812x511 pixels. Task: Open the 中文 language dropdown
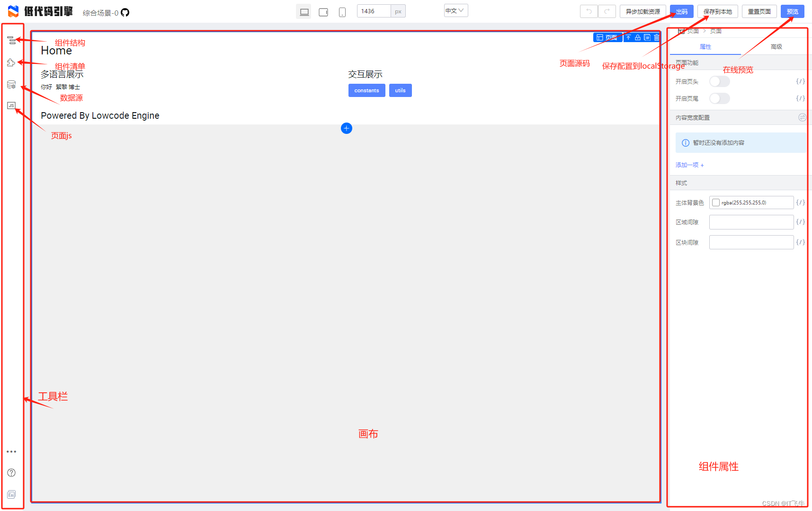pyautogui.click(x=455, y=10)
